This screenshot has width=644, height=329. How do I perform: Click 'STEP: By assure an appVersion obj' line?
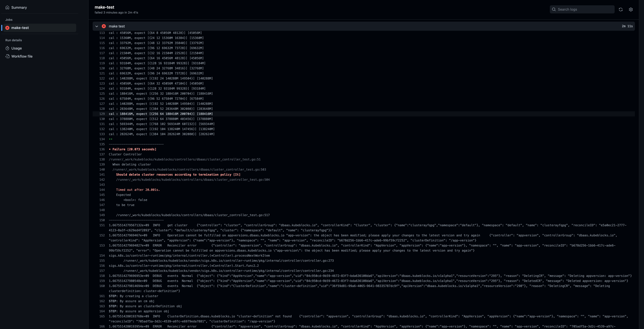click(139, 311)
